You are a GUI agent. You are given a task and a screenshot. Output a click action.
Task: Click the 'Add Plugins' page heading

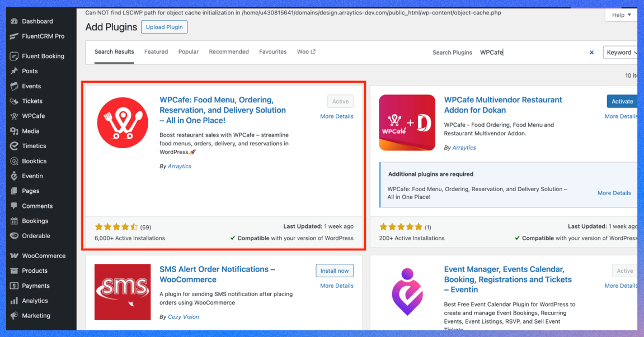point(111,27)
